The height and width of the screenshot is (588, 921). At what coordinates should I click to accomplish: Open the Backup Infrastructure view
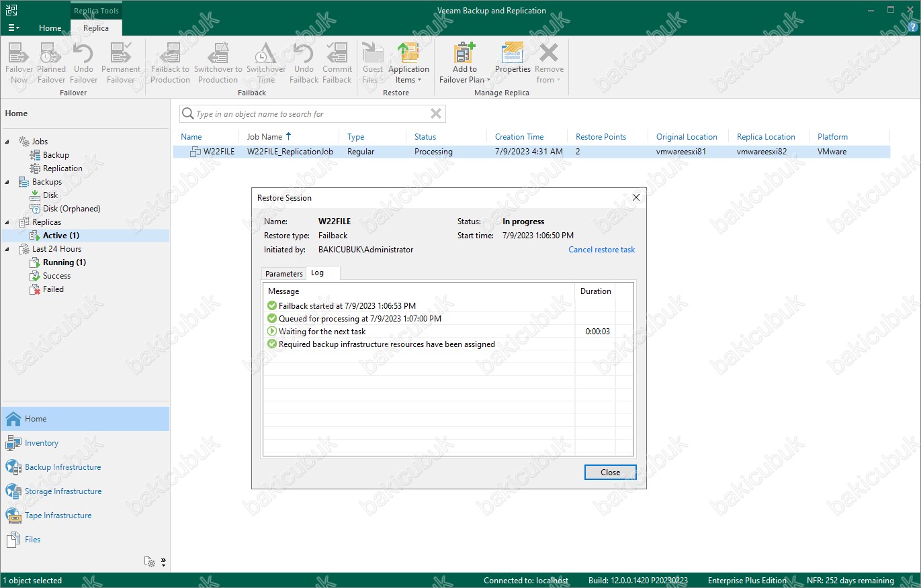click(85, 467)
